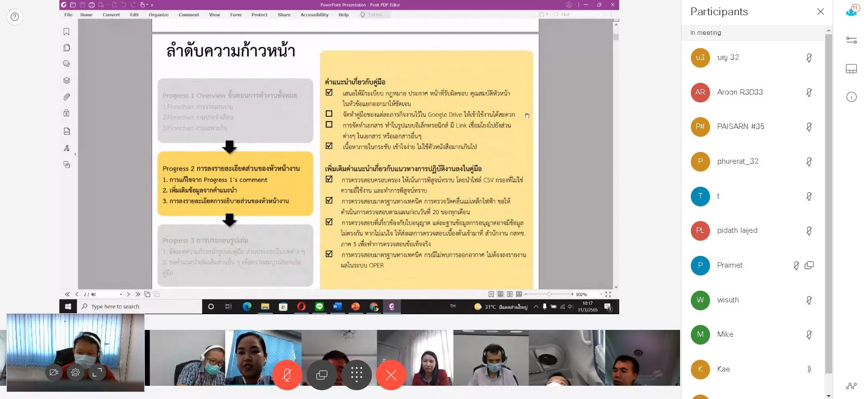
Task: Open the Comment ribbon tab
Action: (x=189, y=15)
